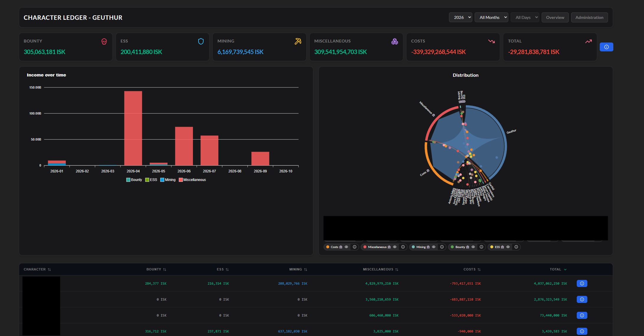
Task: Sort table by Bounty column
Action: click(156, 269)
